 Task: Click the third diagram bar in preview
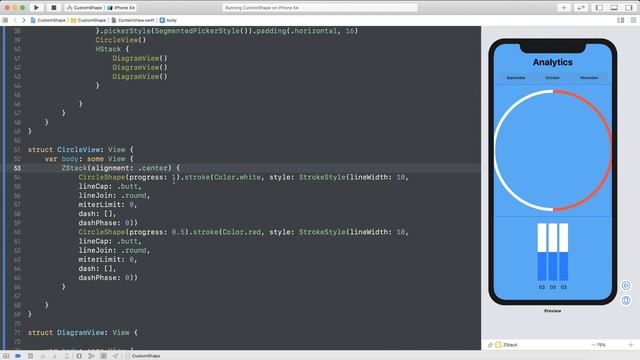563,252
